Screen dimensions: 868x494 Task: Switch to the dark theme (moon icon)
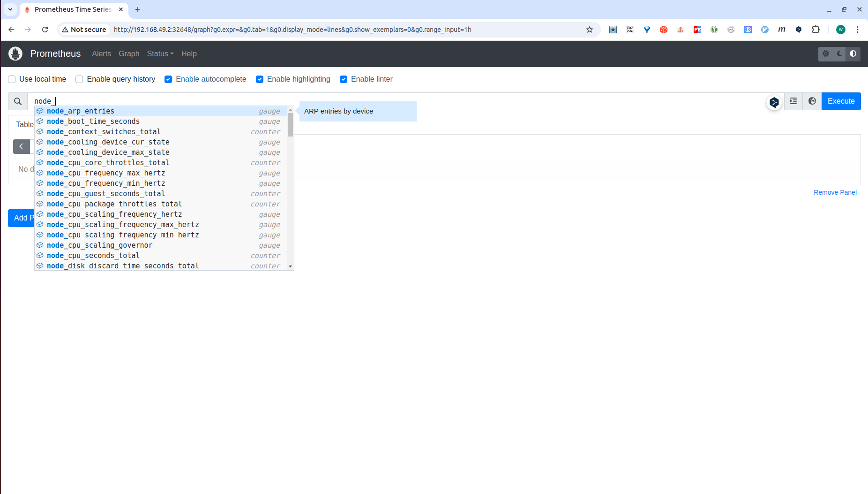pyautogui.click(x=839, y=53)
